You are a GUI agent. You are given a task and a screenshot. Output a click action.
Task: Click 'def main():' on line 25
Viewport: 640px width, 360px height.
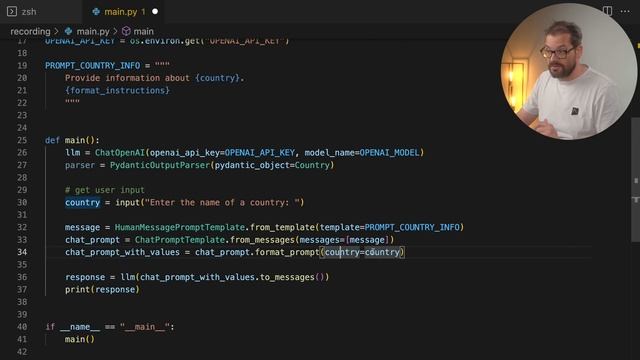coord(72,140)
